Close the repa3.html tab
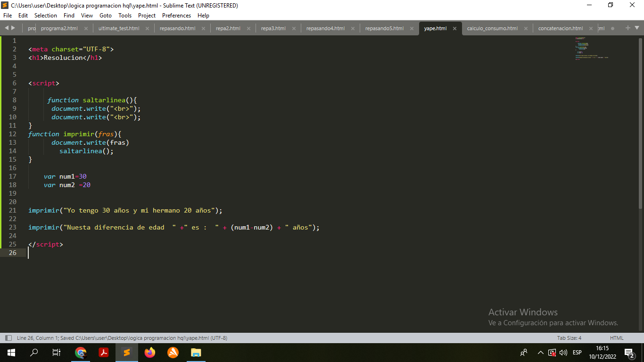The image size is (644, 362). click(x=294, y=28)
